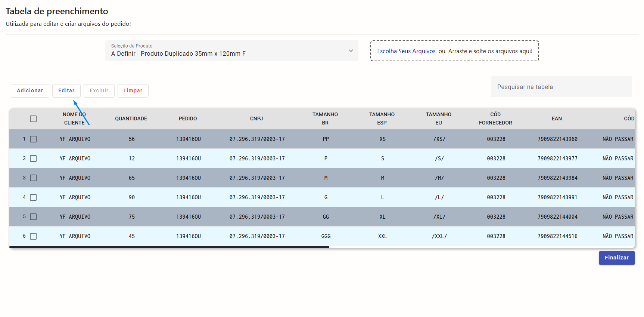Toggle the select-all header checkbox
The image size is (644, 317).
(33, 119)
